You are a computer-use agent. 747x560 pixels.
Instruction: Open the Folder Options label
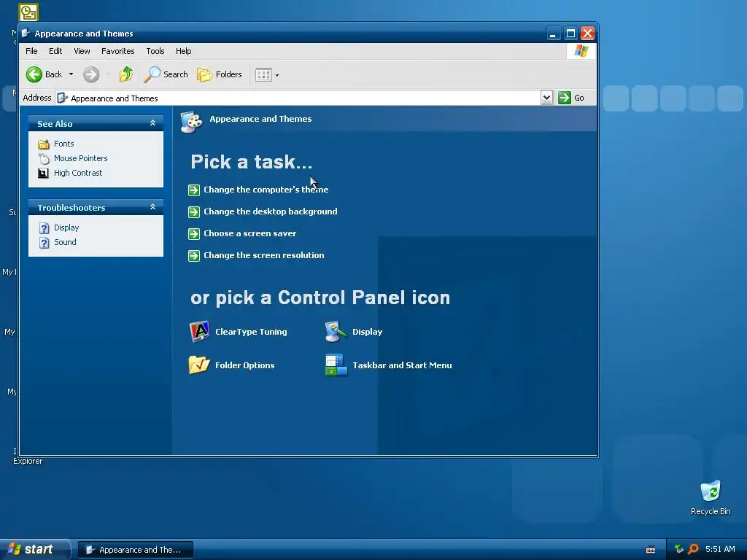pyautogui.click(x=245, y=365)
